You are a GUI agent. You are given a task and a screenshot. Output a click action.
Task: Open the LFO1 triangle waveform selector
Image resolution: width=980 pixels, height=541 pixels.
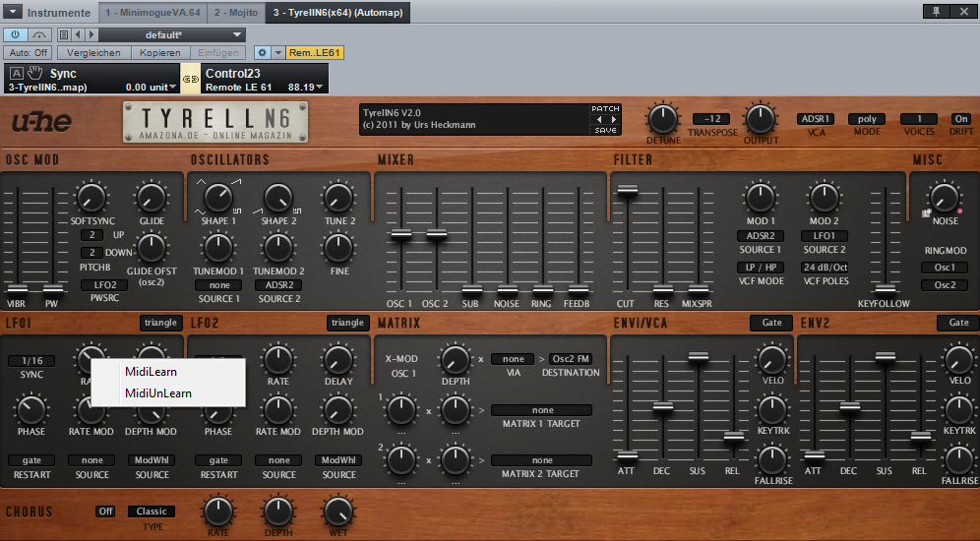point(160,323)
